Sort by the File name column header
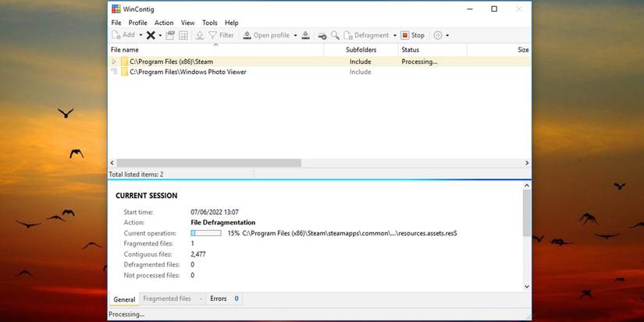The image size is (644, 322). pos(215,50)
